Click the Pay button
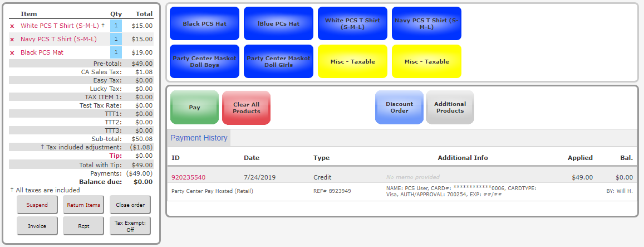 point(194,108)
